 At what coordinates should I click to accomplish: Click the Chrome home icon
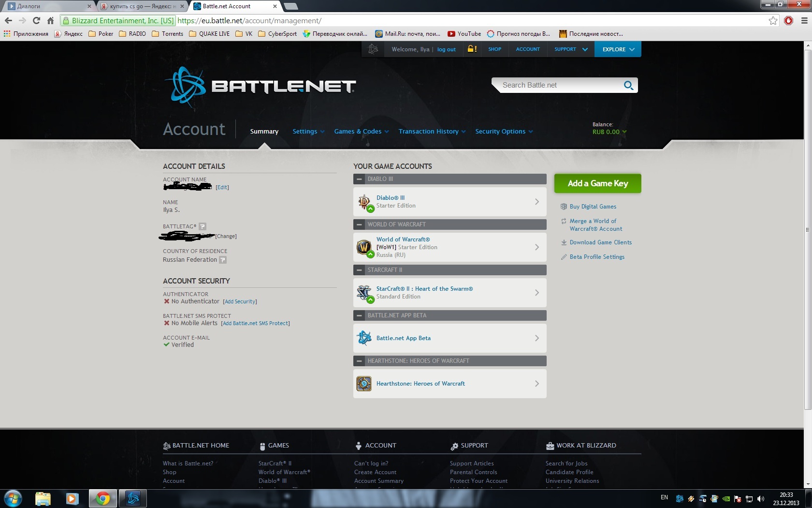click(x=51, y=20)
